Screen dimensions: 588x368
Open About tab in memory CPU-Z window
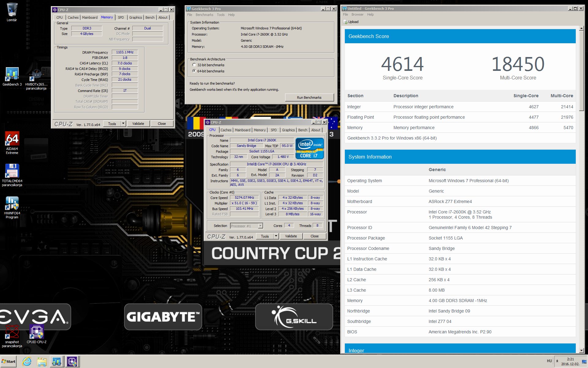(x=163, y=17)
